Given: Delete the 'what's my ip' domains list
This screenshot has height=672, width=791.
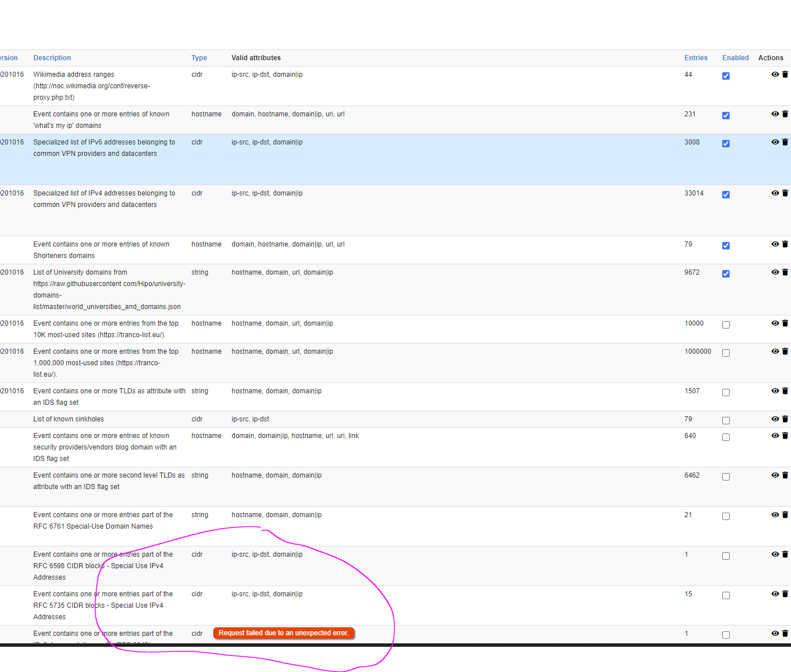Looking at the screenshot, I should (785, 114).
